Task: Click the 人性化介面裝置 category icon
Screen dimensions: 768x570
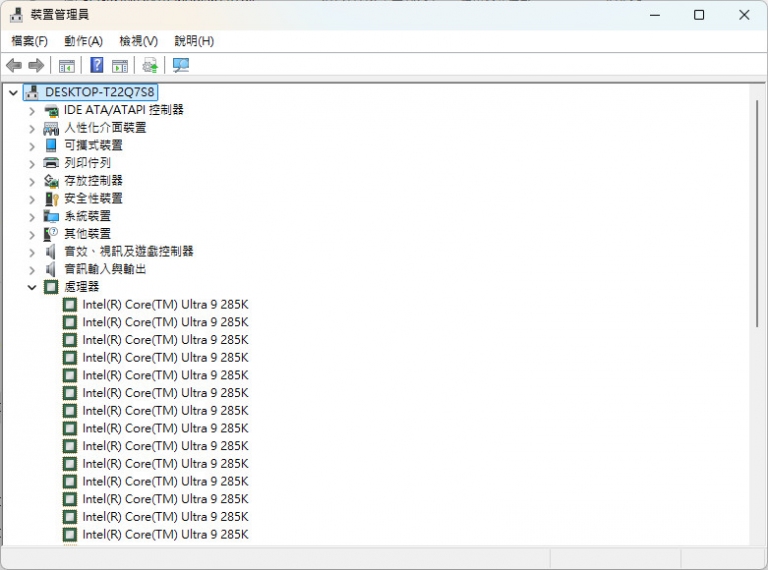Action: [x=51, y=128]
